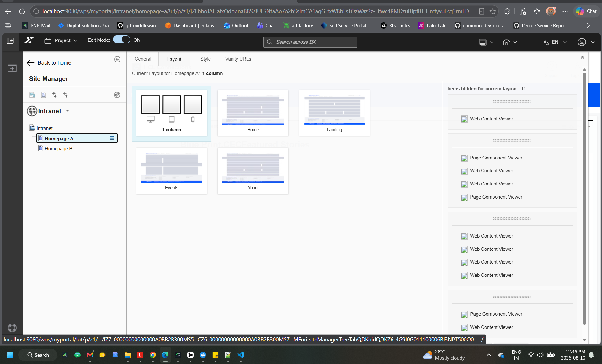Choose the Home layout thumbnail

[253, 113]
